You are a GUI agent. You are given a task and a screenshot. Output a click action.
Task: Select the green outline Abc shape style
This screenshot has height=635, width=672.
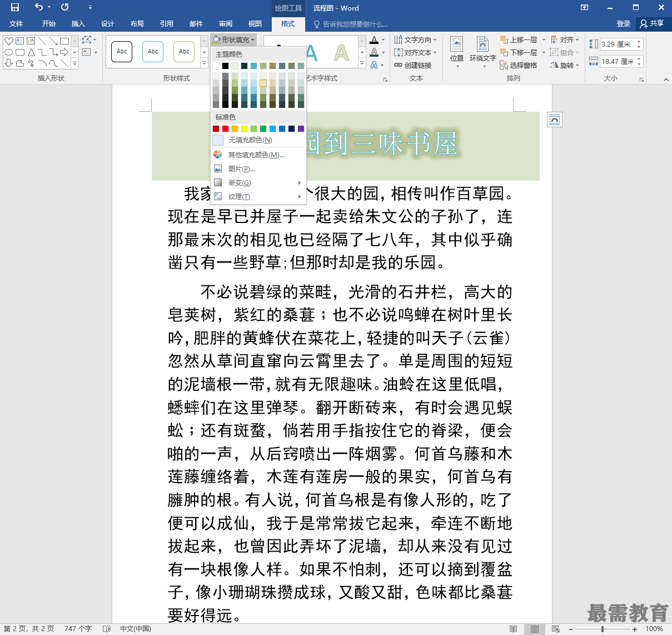(184, 51)
